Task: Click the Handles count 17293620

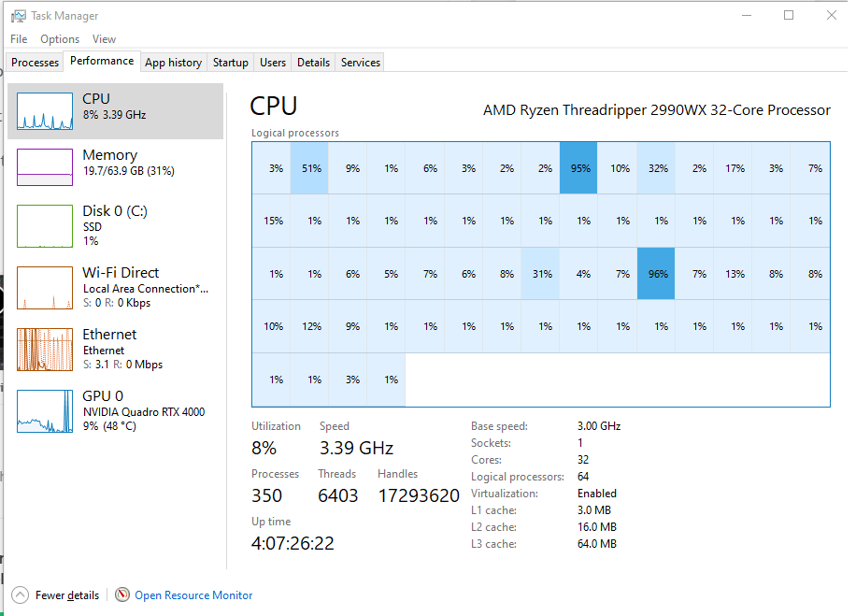Action: click(x=419, y=495)
